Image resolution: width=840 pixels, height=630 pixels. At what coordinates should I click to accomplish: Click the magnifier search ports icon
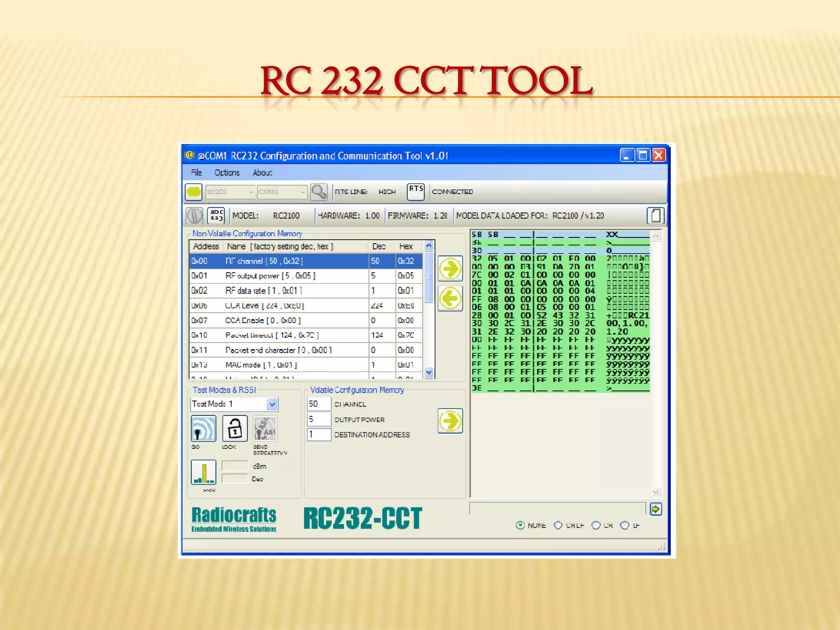point(319,192)
